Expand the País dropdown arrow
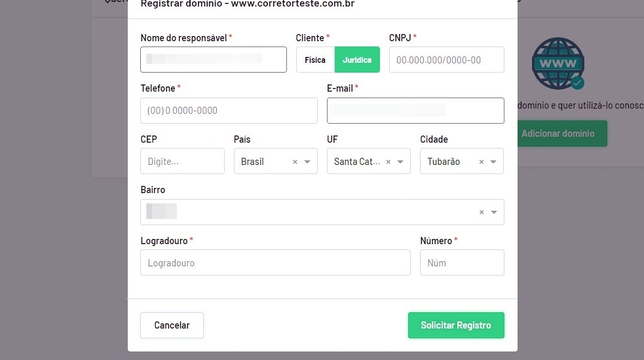644x360 pixels. coord(307,162)
